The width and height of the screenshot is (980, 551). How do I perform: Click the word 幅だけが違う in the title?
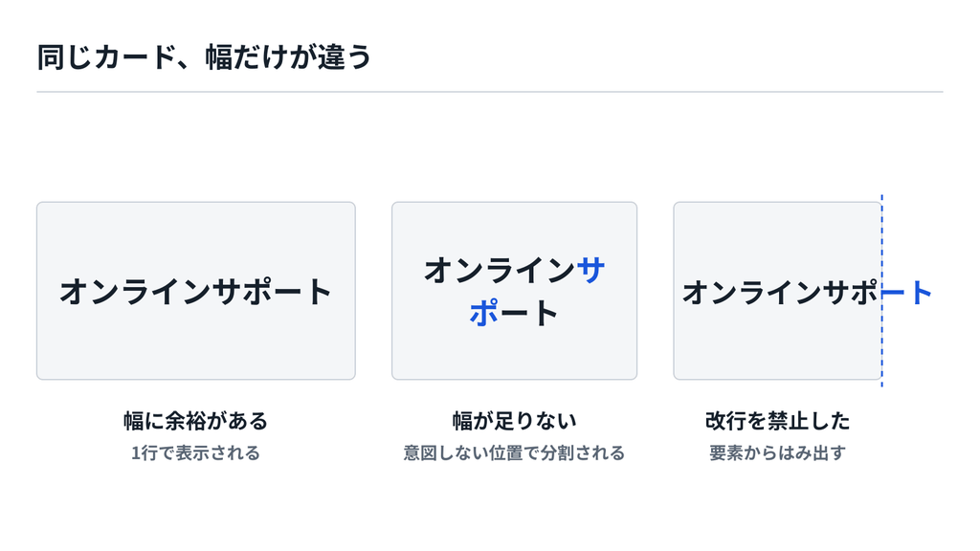(x=288, y=56)
